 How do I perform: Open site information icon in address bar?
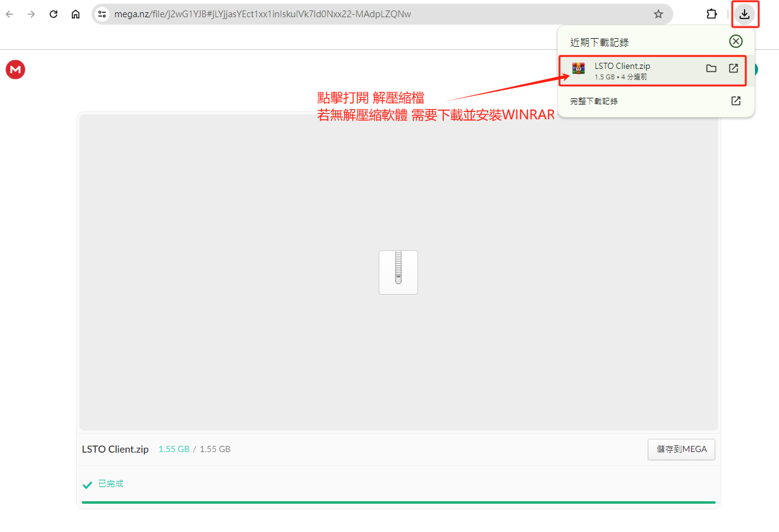tap(103, 14)
